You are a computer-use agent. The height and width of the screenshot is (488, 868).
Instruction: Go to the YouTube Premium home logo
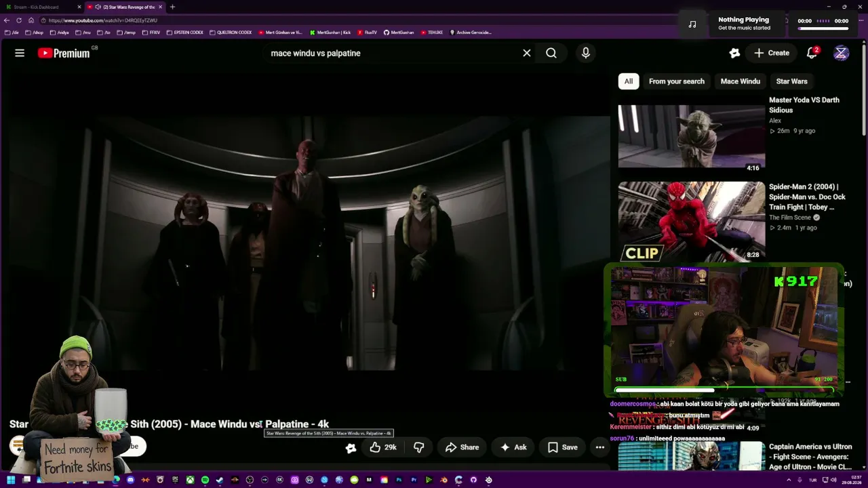[64, 53]
